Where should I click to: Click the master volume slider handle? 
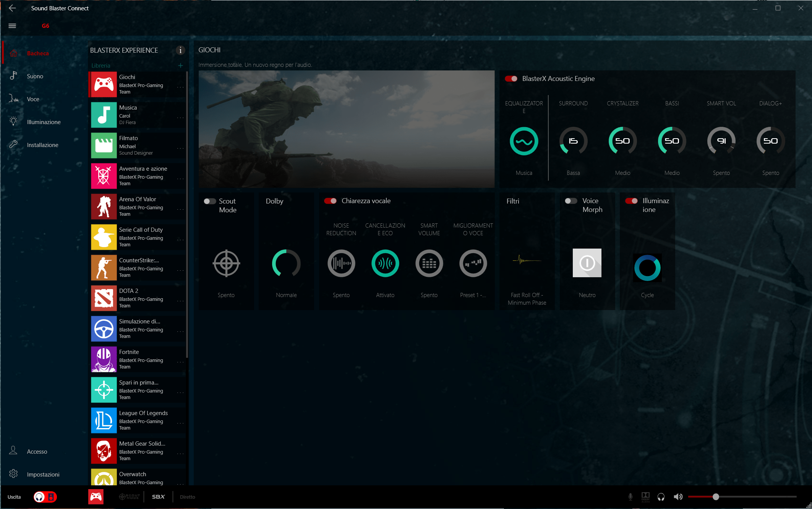pos(716,497)
